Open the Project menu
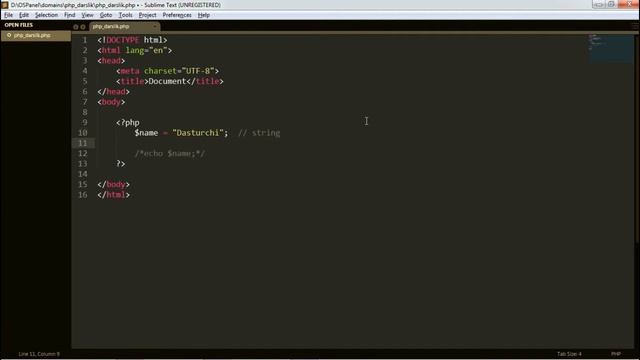This screenshot has height=360, width=640. 147,15
